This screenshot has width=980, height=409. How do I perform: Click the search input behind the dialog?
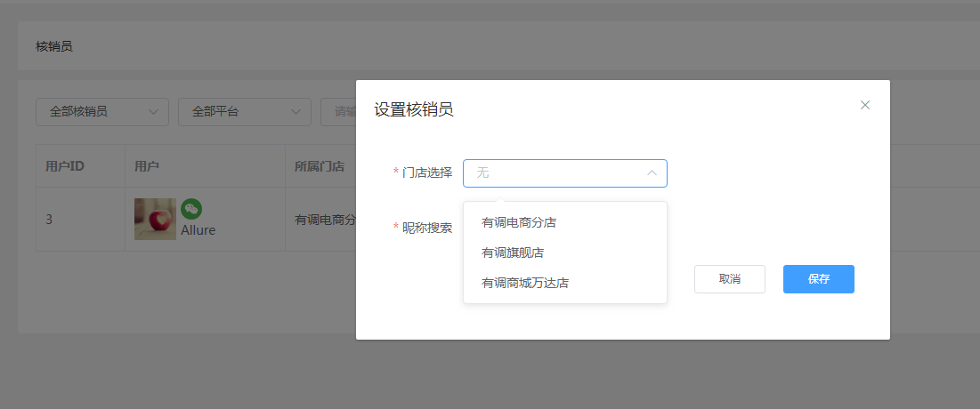point(338,112)
